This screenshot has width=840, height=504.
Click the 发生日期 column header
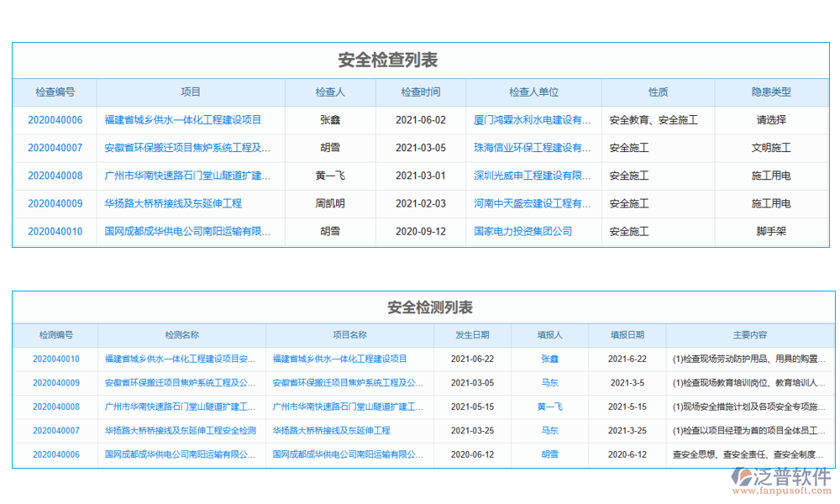tap(472, 334)
